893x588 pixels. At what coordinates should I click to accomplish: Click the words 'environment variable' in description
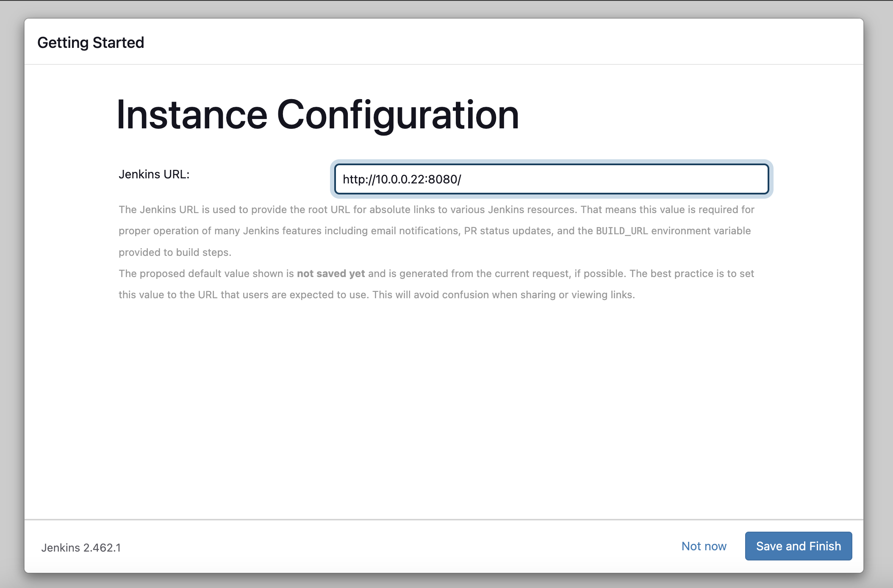coord(701,231)
